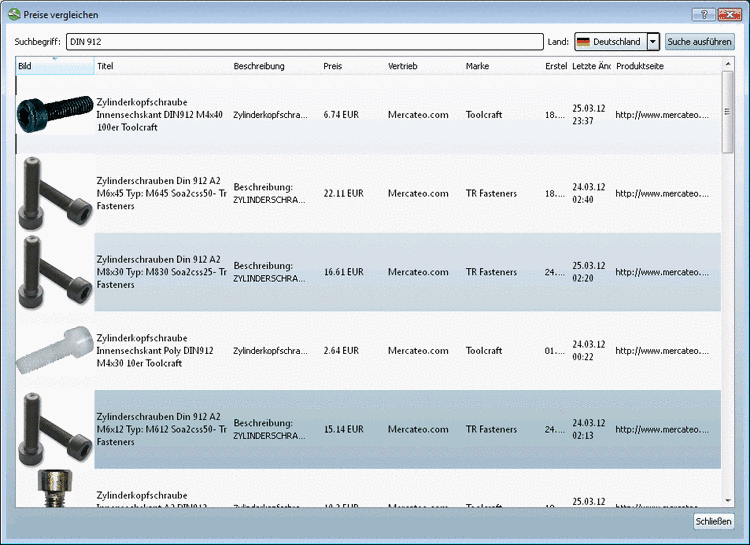The image size is (750, 545).
Task: Select title Zylinderschrauben Din 912 A2 M8x30
Action: pos(162,272)
